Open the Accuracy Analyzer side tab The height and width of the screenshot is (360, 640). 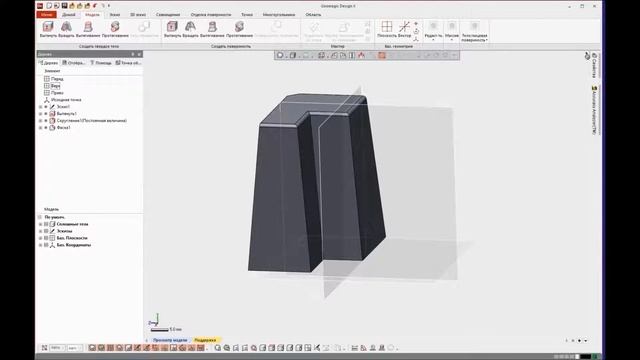(594, 110)
